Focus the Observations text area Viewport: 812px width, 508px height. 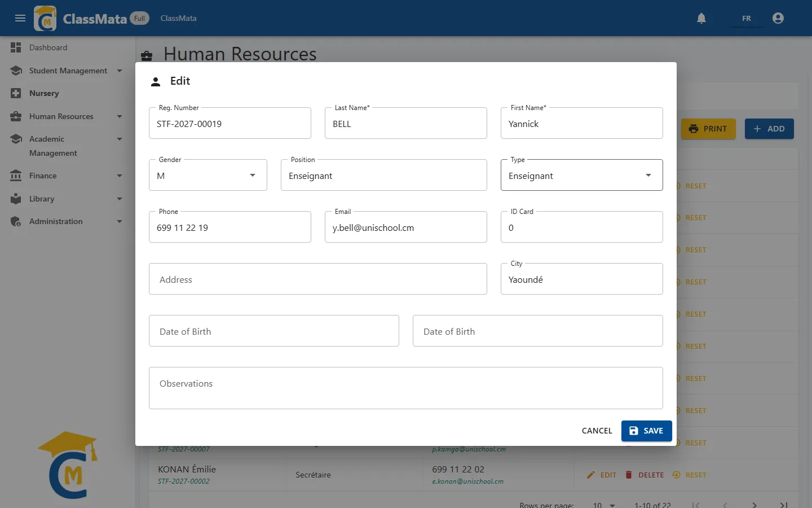406,388
